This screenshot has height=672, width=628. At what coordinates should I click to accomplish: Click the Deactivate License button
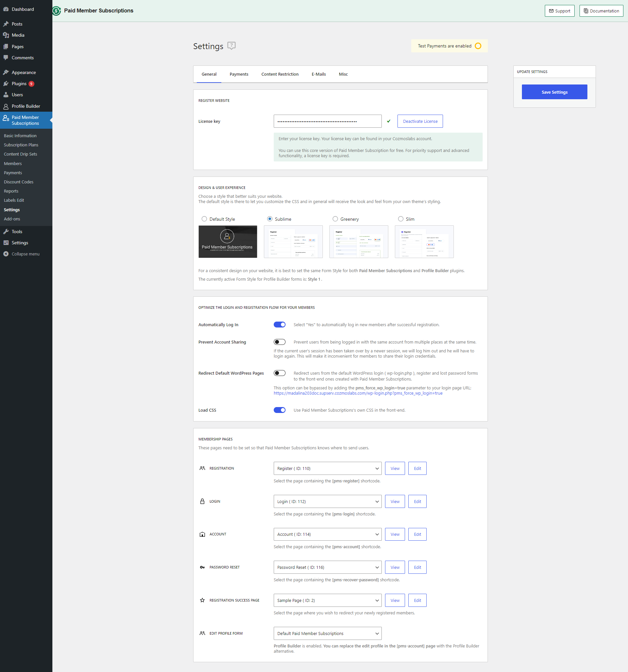click(x=420, y=121)
